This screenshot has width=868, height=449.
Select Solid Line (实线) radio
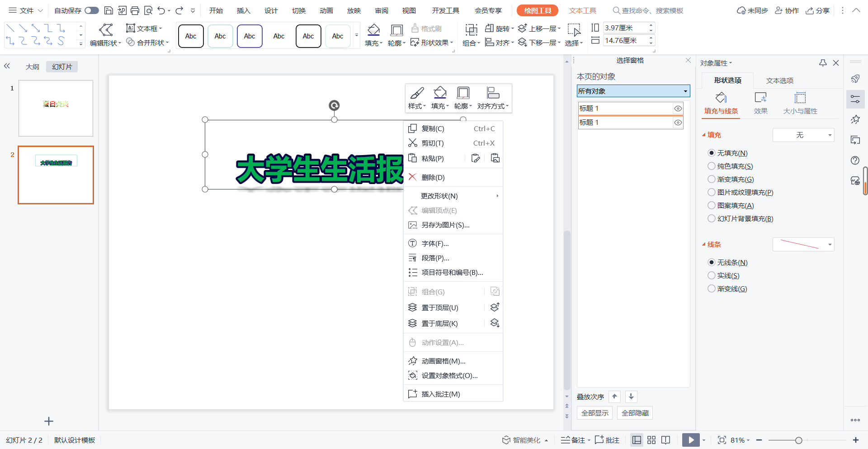point(712,275)
